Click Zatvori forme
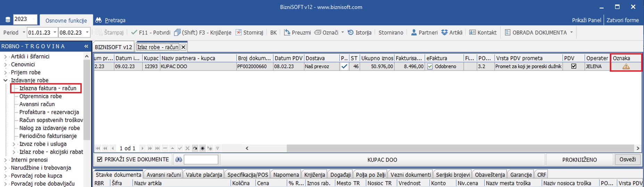This screenshot has height=187, width=644. tap(622, 20)
